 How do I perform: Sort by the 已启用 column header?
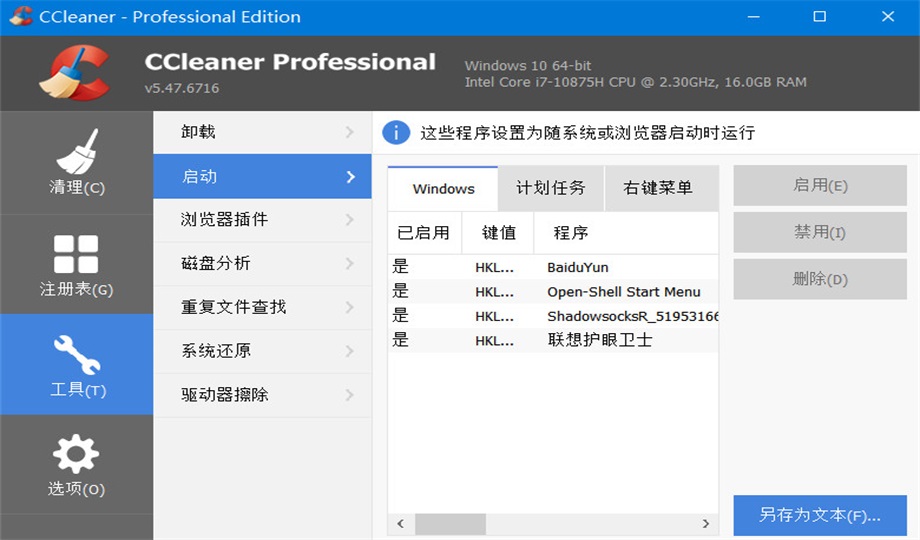(x=425, y=233)
